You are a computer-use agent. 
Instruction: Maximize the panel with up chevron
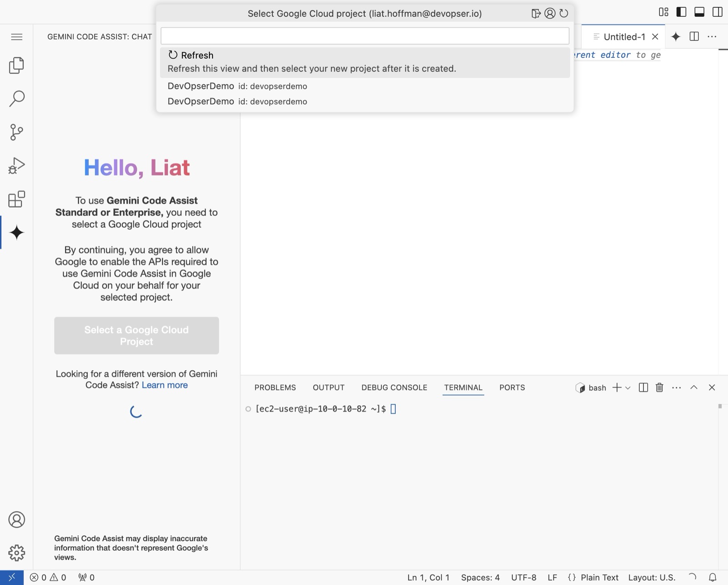click(694, 387)
